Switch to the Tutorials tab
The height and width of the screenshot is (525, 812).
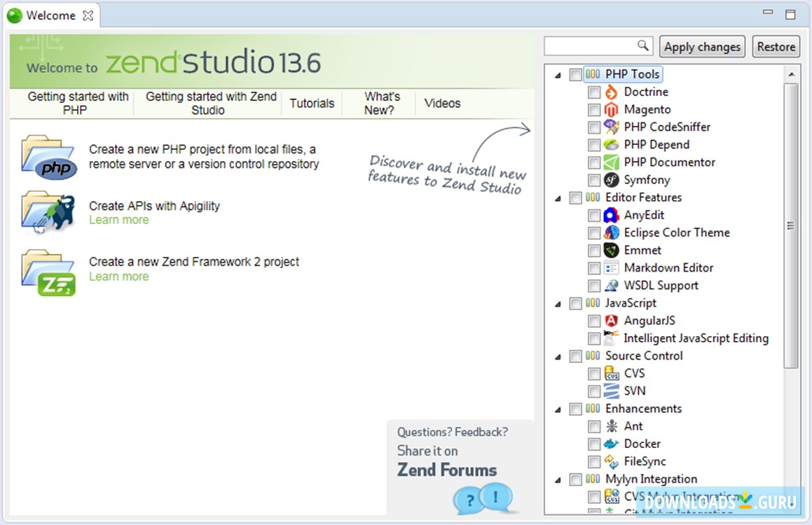pos(312,103)
